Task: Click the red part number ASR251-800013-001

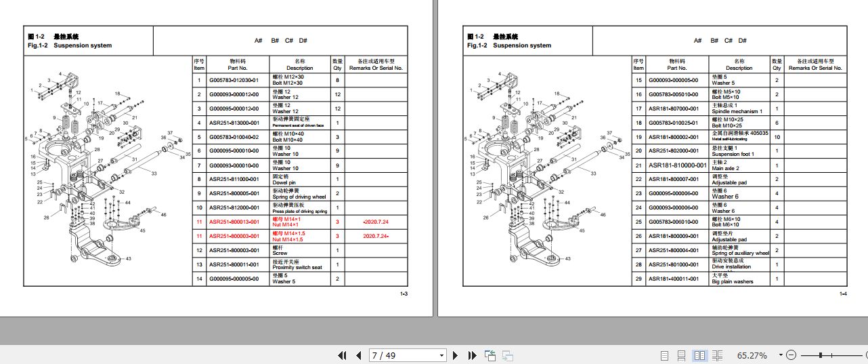Action: pyautogui.click(x=234, y=222)
